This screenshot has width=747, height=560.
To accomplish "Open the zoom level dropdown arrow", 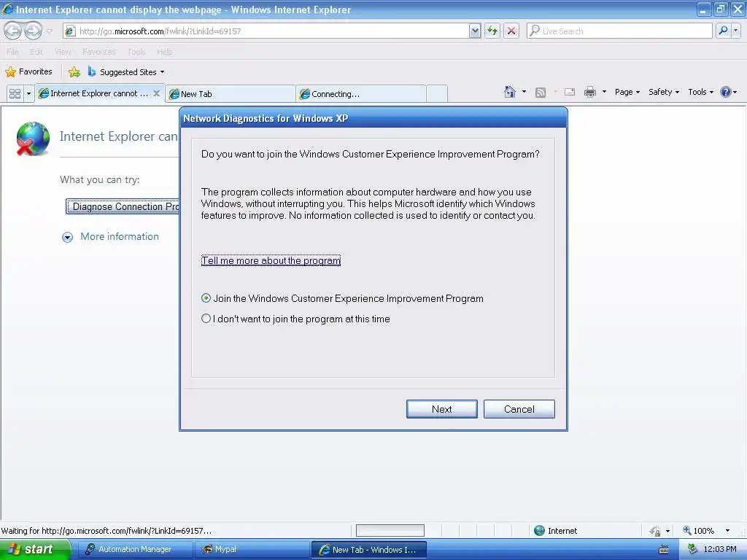I will [727, 531].
